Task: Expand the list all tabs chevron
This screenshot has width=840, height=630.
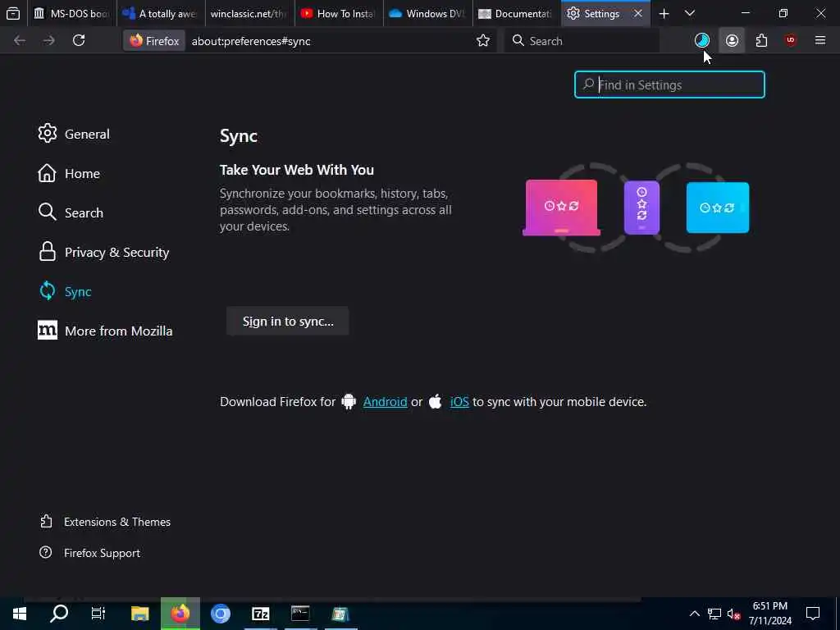Action: click(x=690, y=13)
